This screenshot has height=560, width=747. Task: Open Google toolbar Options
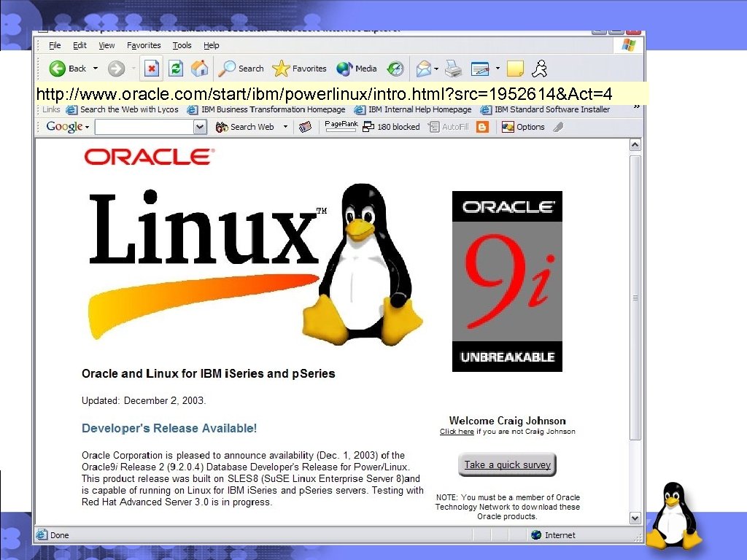523,127
